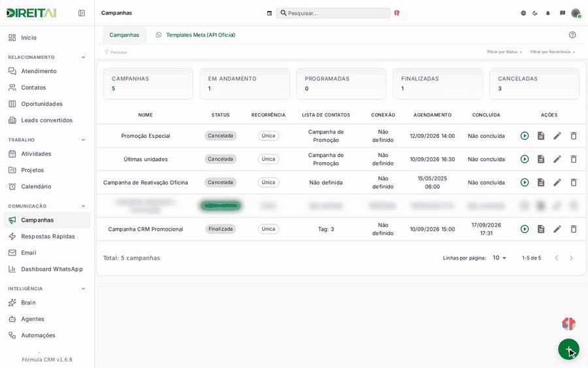The height and width of the screenshot is (368, 588).
Task: Open Projetos in the sidebar
Action: 47,170
